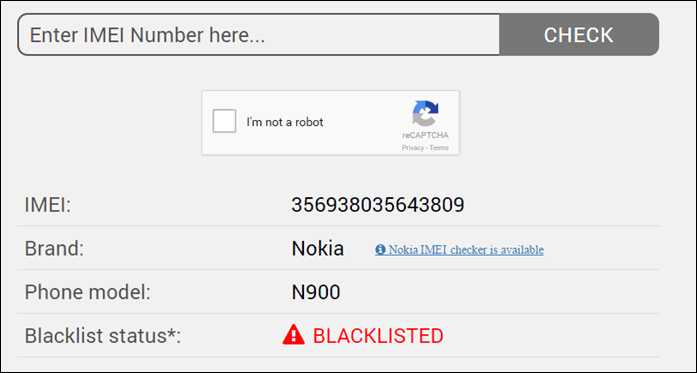Click the Phone model: label
Viewport: 697px width, 373px height.
88,292
